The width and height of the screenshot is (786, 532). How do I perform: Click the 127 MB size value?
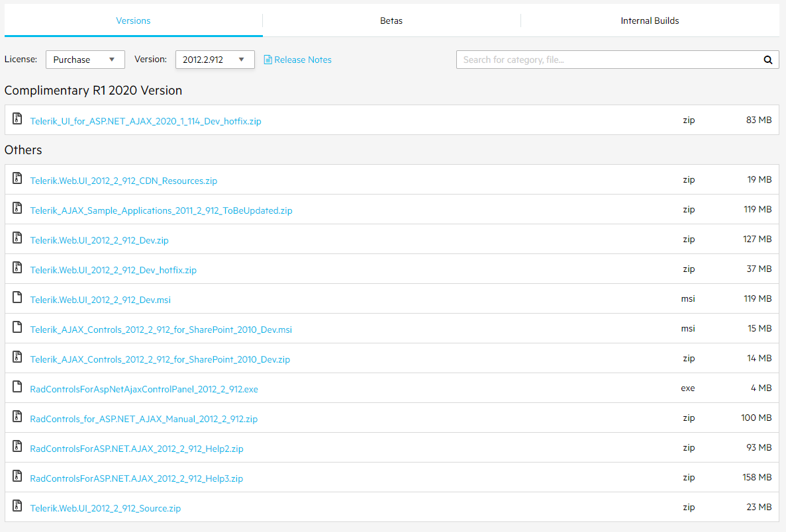(x=757, y=240)
